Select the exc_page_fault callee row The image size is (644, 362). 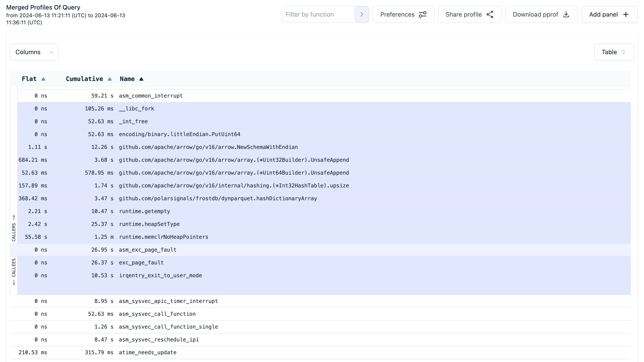tap(324, 263)
